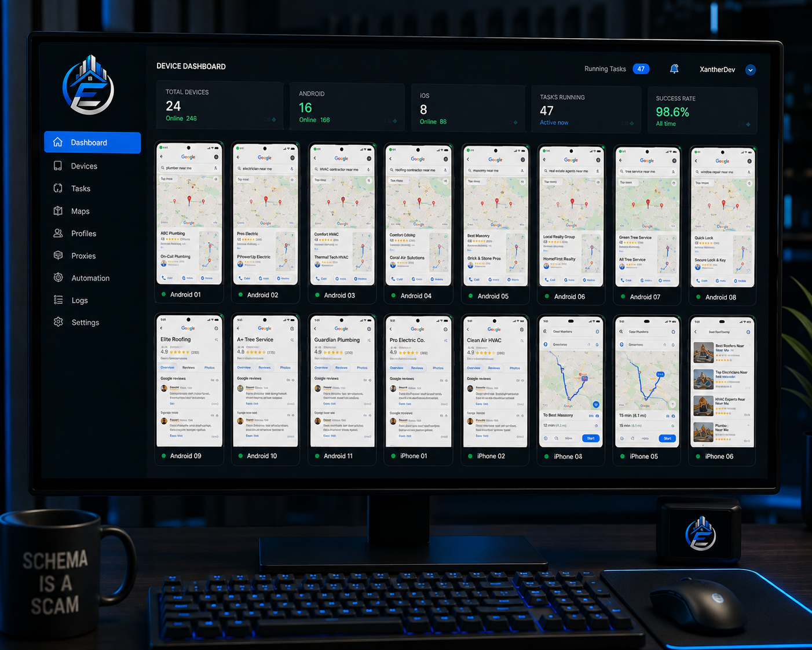The width and height of the screenshot is (812, 650).
Task: Tap search magnifier in tree service near me field
Action: click(621, 171)
